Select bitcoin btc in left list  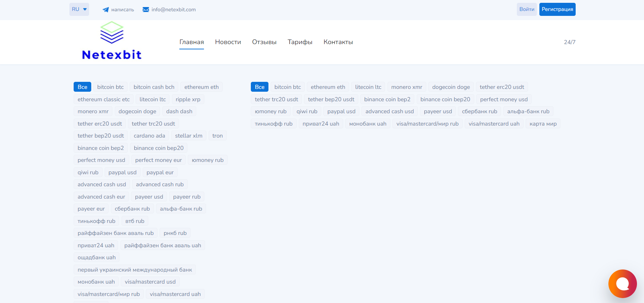coord(111,87)
